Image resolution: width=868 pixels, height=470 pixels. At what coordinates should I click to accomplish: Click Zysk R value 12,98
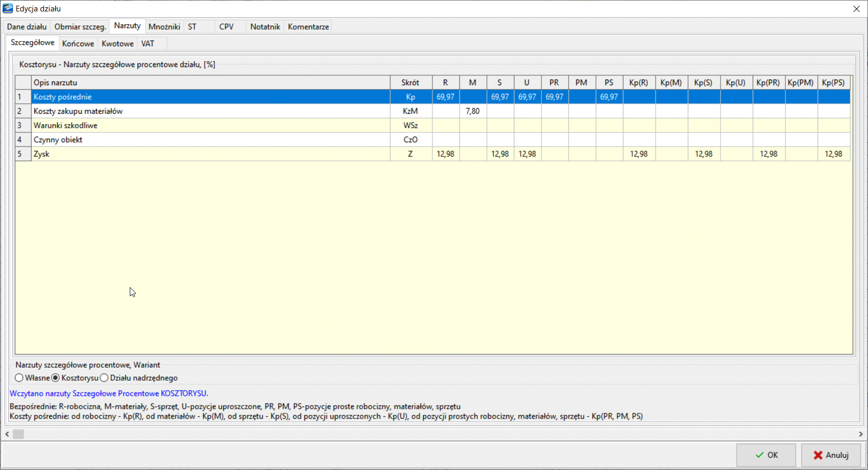[x=445, y=154]
